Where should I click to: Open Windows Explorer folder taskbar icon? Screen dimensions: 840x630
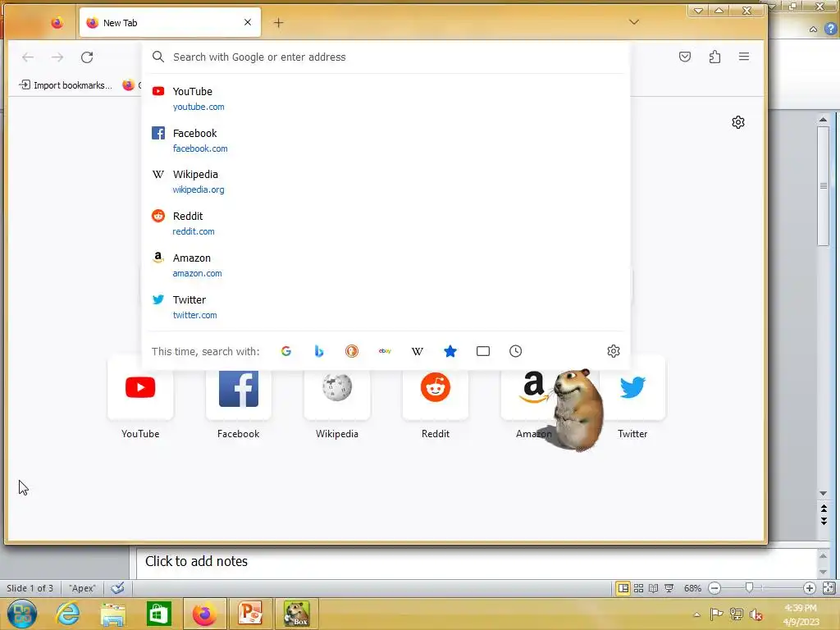tap(113, 614)
